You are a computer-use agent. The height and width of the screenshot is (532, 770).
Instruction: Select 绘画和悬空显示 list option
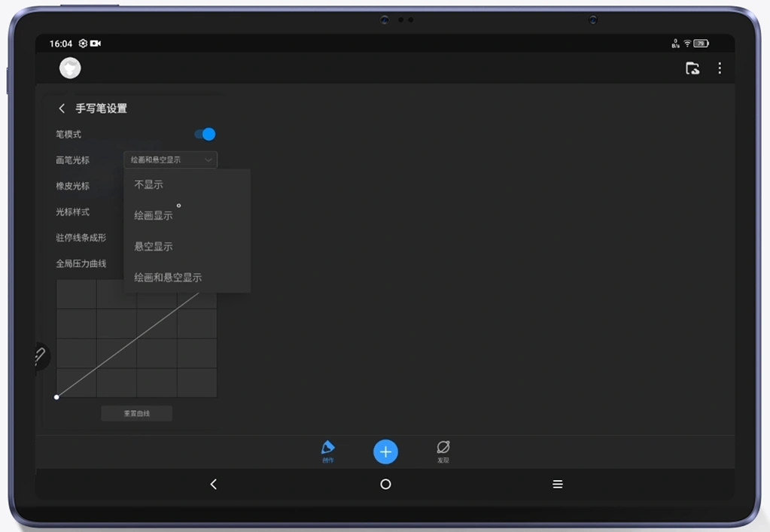tap(168, 278)
